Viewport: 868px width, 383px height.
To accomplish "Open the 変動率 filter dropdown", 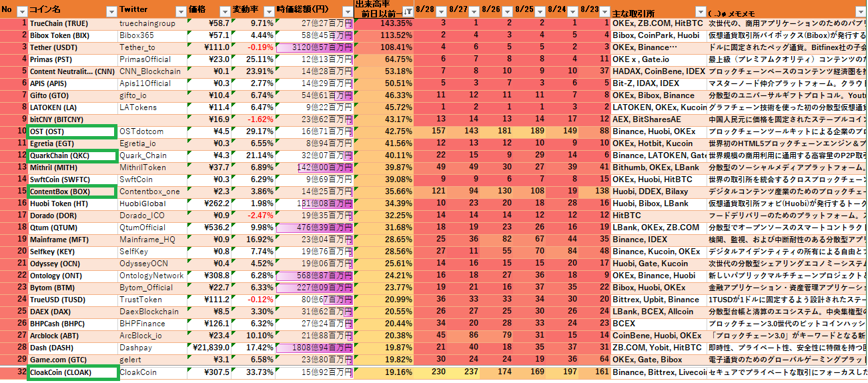I will [268, 11].
